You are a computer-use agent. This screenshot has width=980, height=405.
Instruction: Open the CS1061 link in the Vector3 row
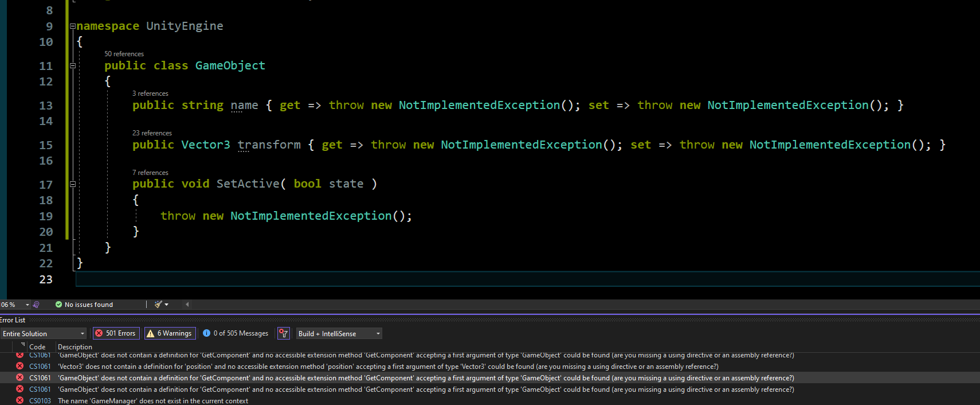click(40, 367)
